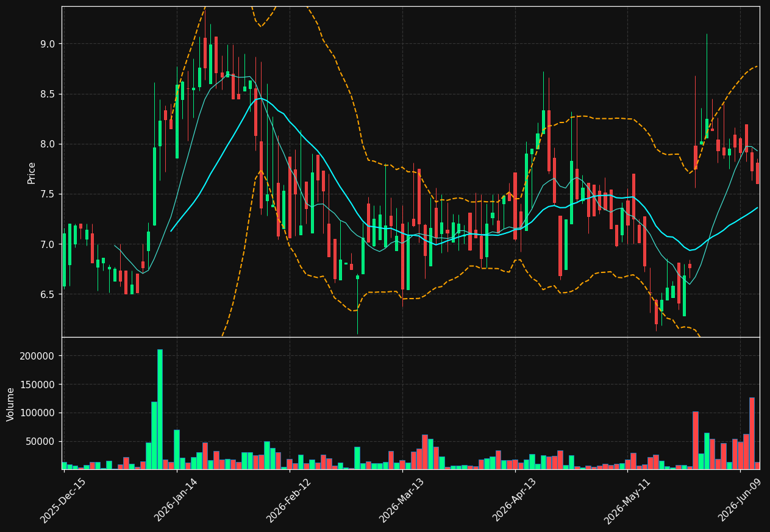Select the 8.0 price axis value
This screenshot has height=532, width=770.
click(48, 144)
